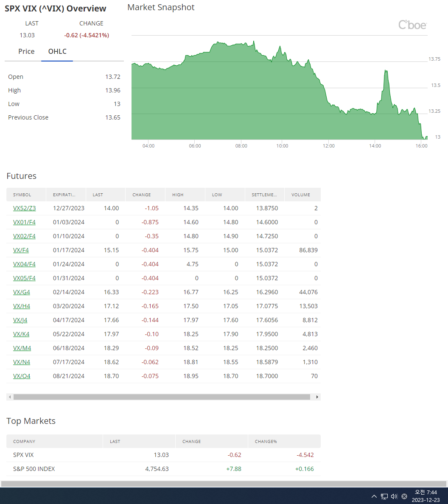The image size is (448, 504).
Task: Switch to the Price tab
Action: 26,51
